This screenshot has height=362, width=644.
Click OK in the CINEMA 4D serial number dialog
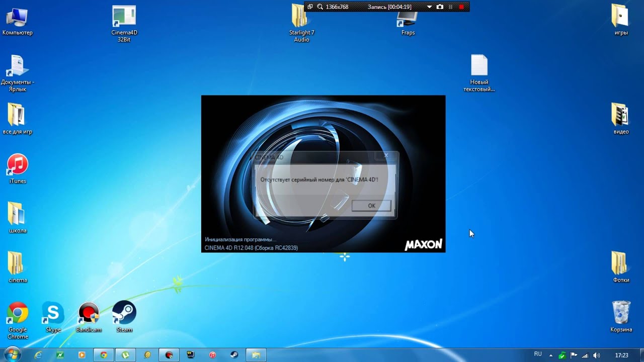pyautogui.click(x=371, y=206)
